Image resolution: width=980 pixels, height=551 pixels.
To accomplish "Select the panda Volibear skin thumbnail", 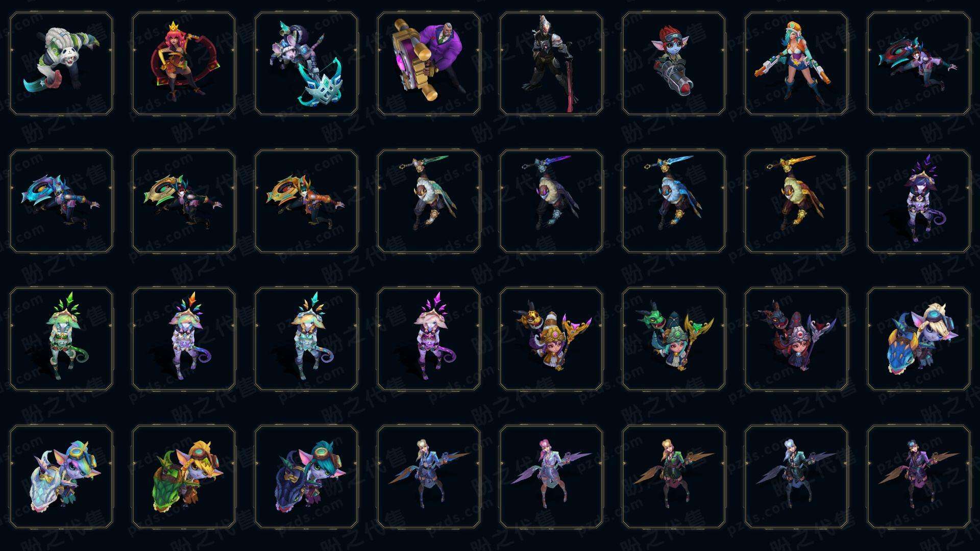I will [61, 64].
